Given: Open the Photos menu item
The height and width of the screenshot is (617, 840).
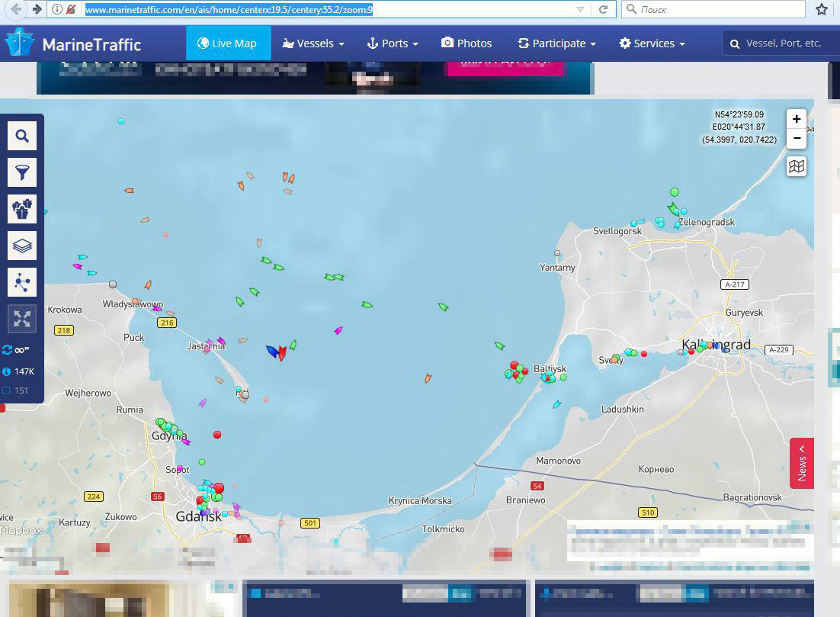Looking at the screenshot, I should click(466, 43).
